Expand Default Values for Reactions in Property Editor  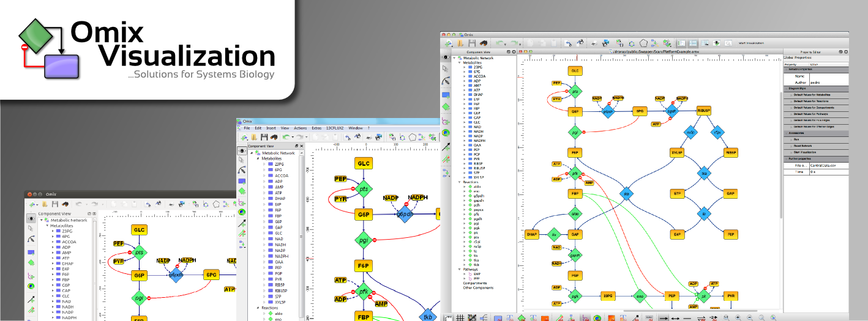click(791, 101)
